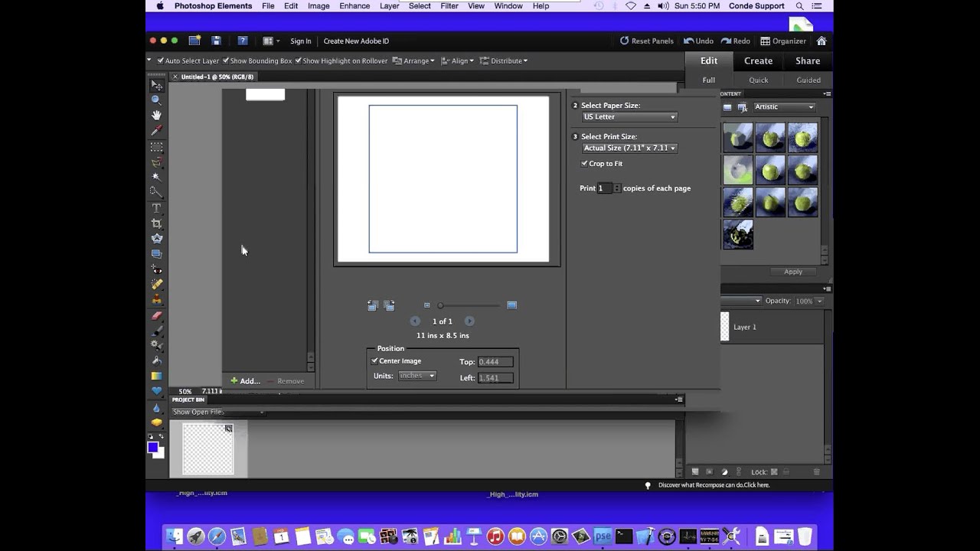Click the preview zoom slider handle
Viewport: 980px width, 551px height.
pos(440,305)
